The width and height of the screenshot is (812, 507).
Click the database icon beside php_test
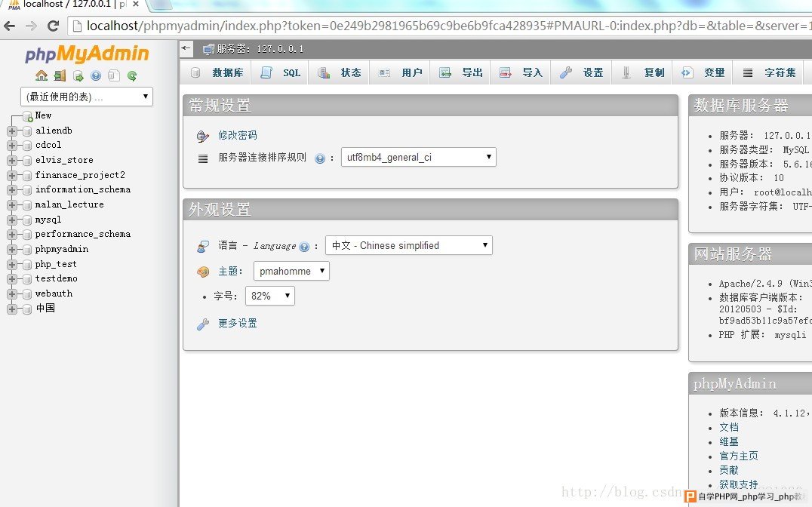pyautogui.click(x=27, y=265)
